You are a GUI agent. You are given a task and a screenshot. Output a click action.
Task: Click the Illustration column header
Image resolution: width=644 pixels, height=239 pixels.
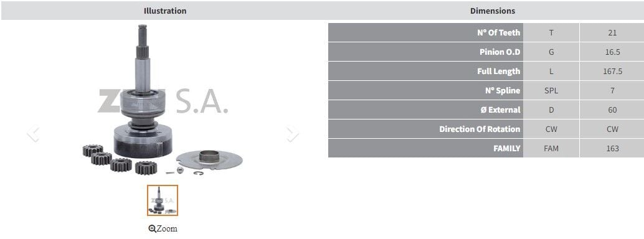tap(165, 11)
